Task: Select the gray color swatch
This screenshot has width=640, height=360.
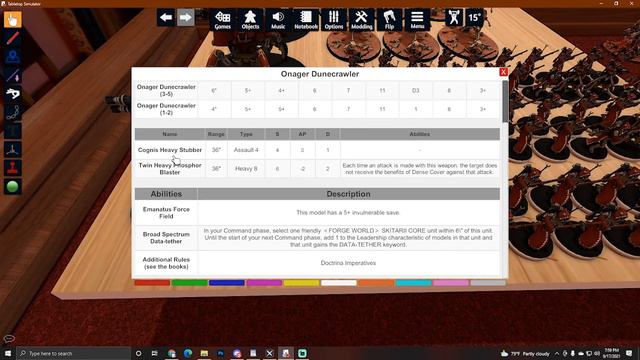Action: 488,282
